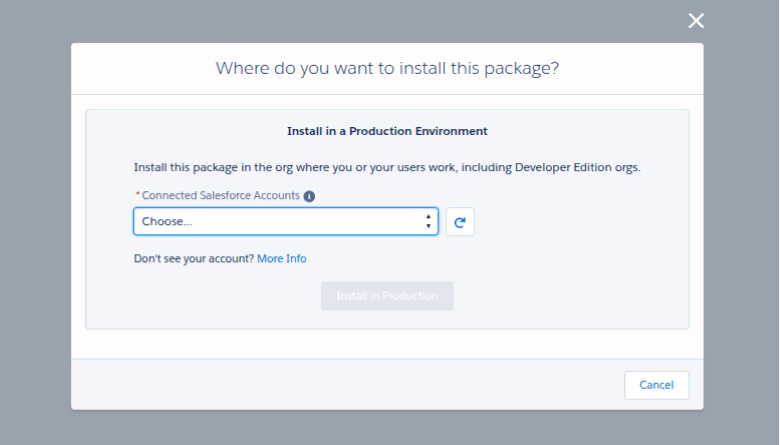
Task: Cancel the package installation dialog
Action: (x=657, y=385)
